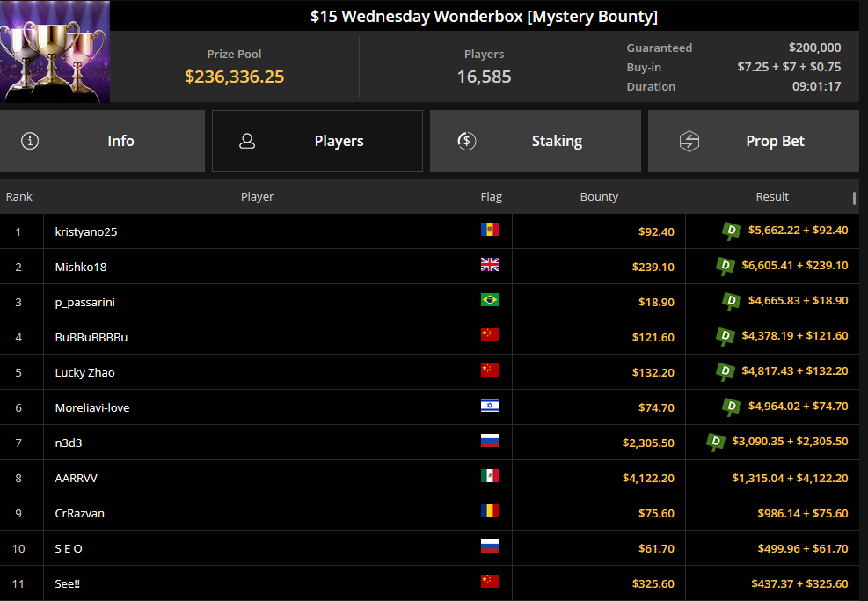Click CrRazvan's Romania flag
Screen dimensions: 868x601
click(x=489, y=510)
